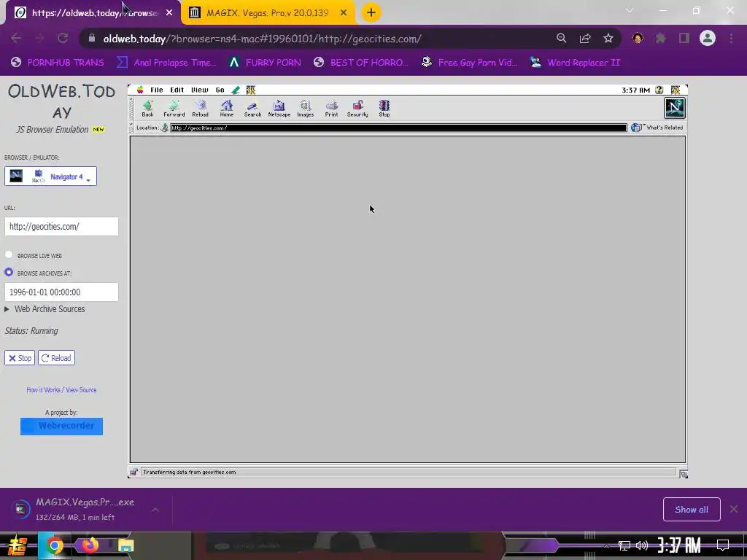Screen dimensions: 747x560
Task: Open Chrome from the taskbar
Action: [x=54, y=545]
